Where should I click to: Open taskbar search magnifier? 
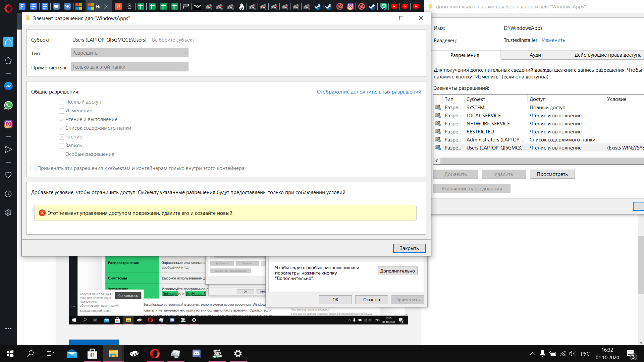[x=30, y=354]
